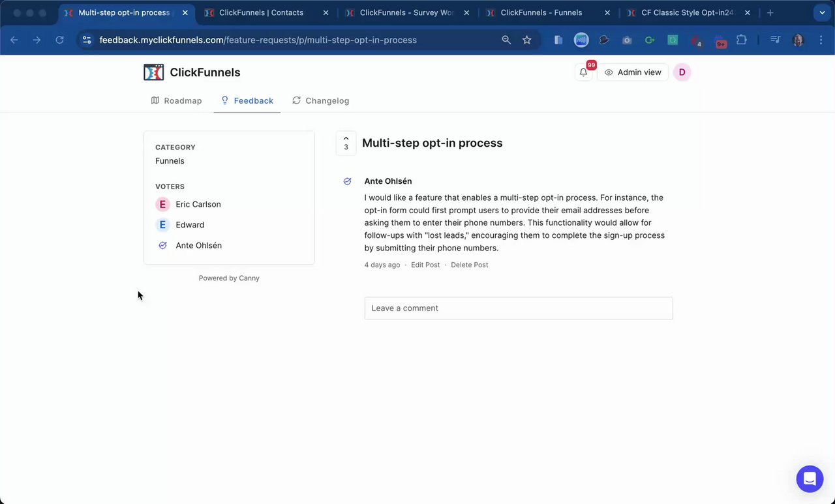Open the user avatar menu
The height and width of the screenshot is (504, 835).
[682, 72]
